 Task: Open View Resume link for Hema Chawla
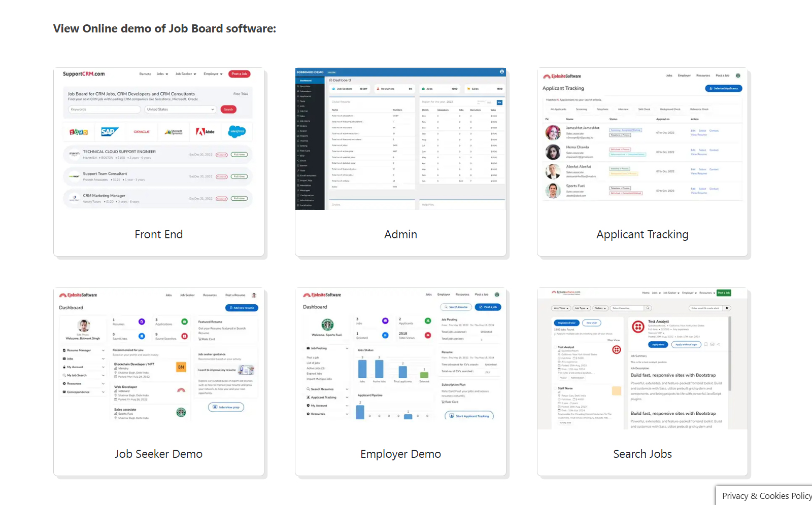699,155
